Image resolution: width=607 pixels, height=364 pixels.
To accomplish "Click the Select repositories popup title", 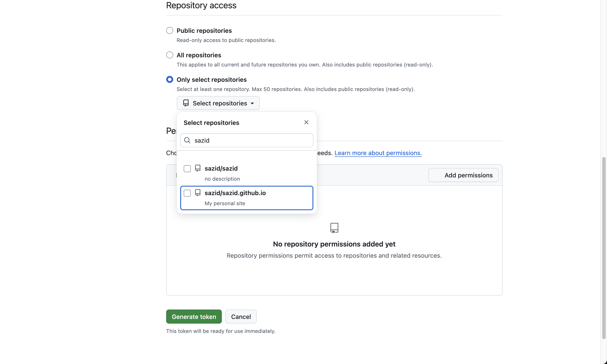I will [x=211, y=123].
